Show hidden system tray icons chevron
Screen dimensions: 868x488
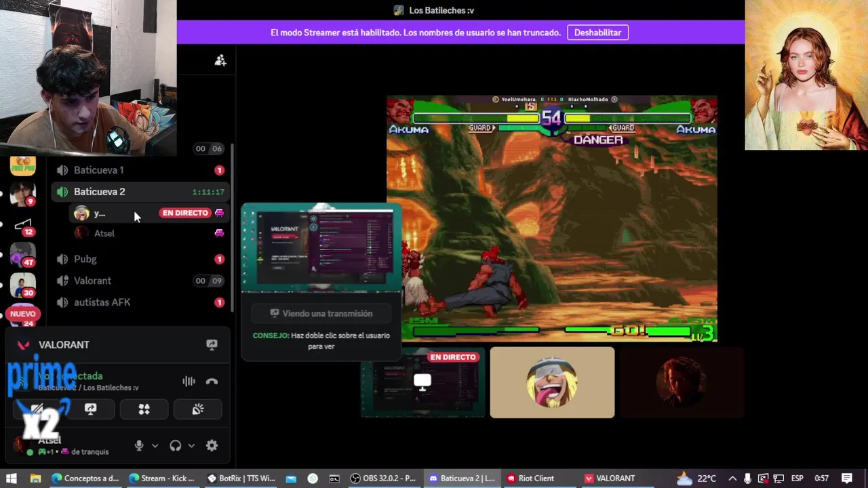(x=732, y=479)
